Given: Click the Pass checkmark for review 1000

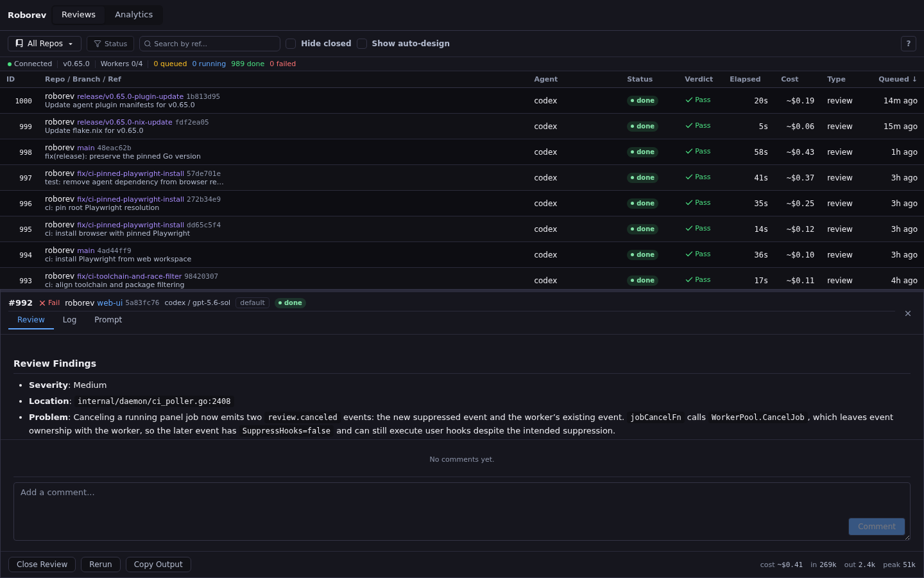Looking at the screenshot, I should 689,100.
